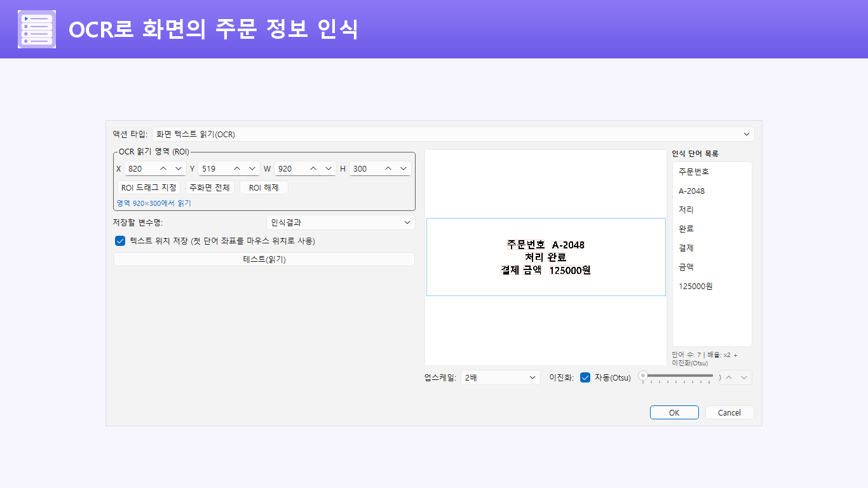Open the 저장할 변수명 combo box
The image size is (868, 488).
coord(341,222)
